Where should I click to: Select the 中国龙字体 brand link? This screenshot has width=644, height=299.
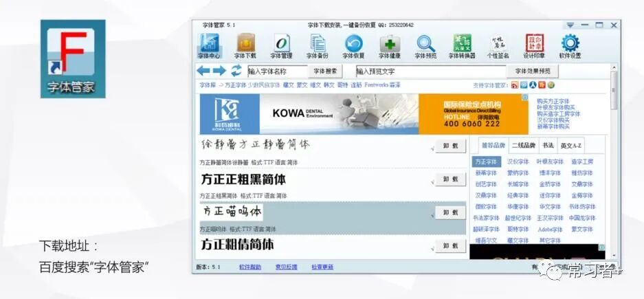(582, 218)
